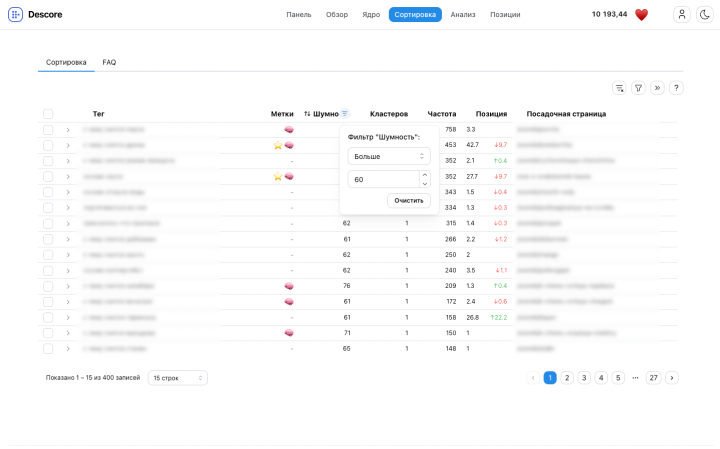Image resolution: width=720 pixels, height=449 pixels.
Task: Click brain icon in row with position 27.7
Action: pos(289,177)
